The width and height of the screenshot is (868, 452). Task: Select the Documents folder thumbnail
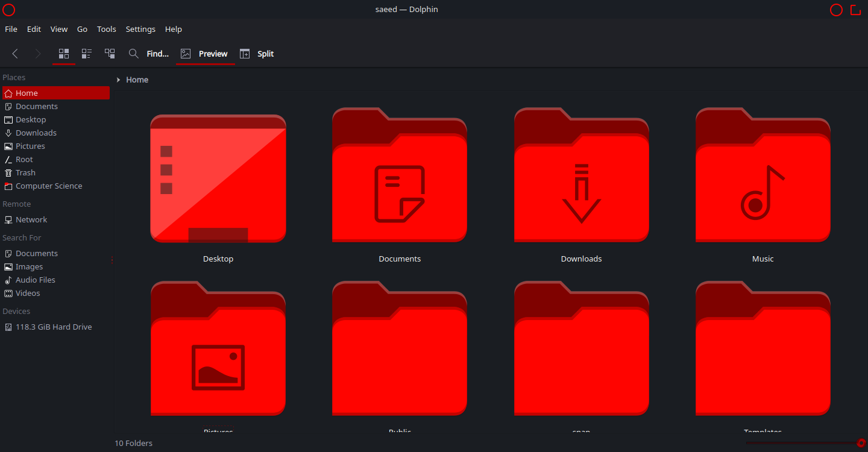(400, 175)
